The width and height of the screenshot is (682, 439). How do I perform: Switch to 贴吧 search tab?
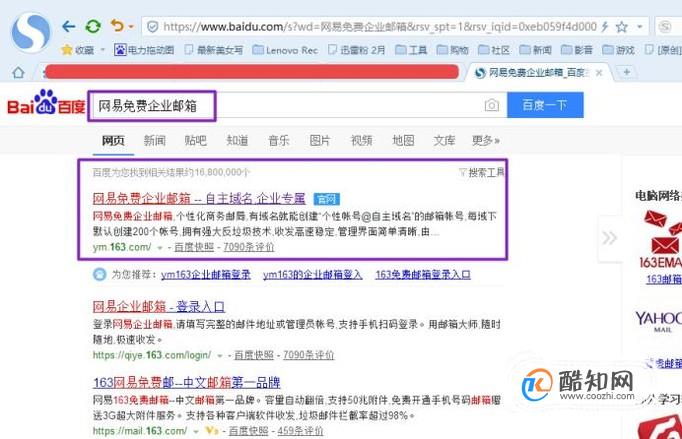(x=196, y=141)
